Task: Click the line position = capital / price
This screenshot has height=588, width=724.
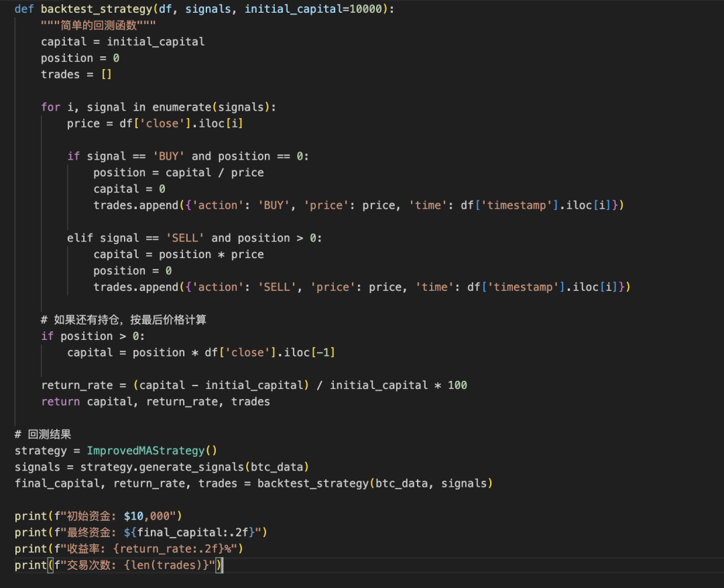Action: click(179, 173)
